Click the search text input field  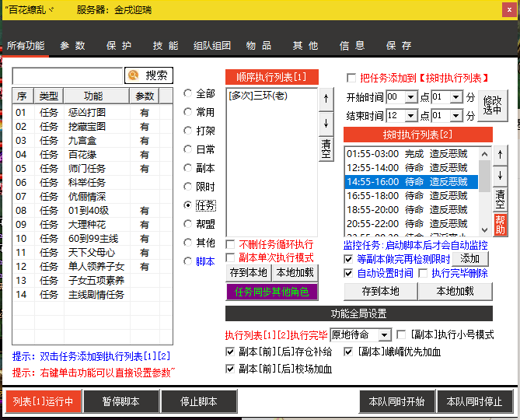click(x=68, y=76)
